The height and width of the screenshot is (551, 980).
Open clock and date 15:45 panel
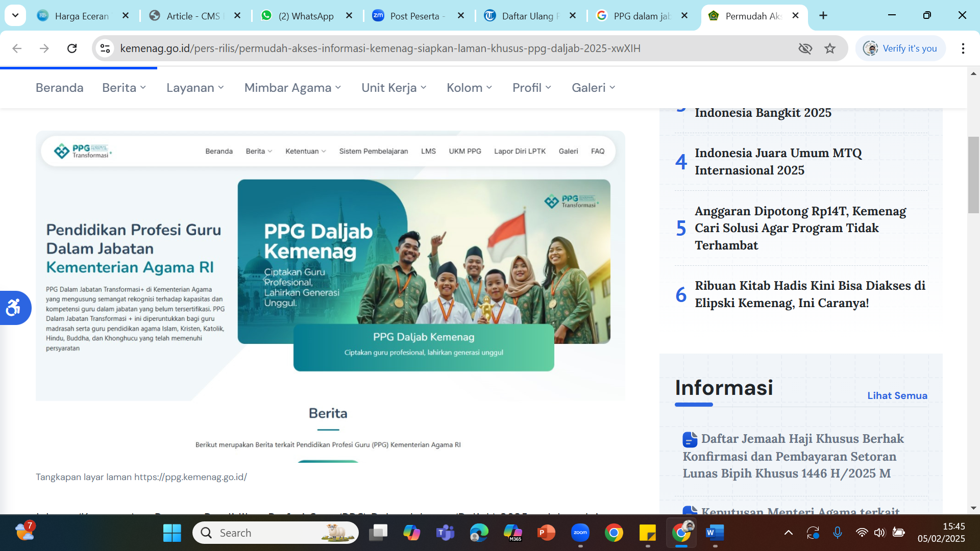pos(941,533)
